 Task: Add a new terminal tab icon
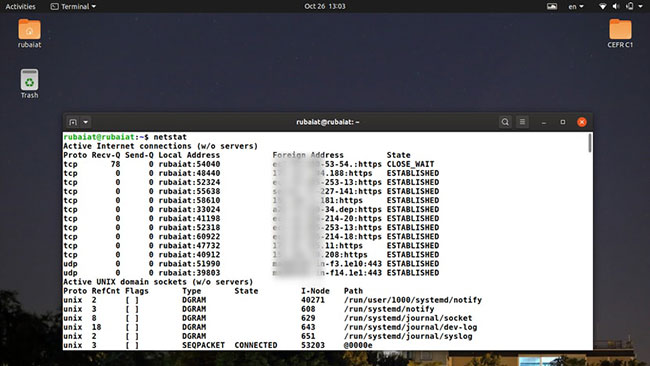coord(73,122)
